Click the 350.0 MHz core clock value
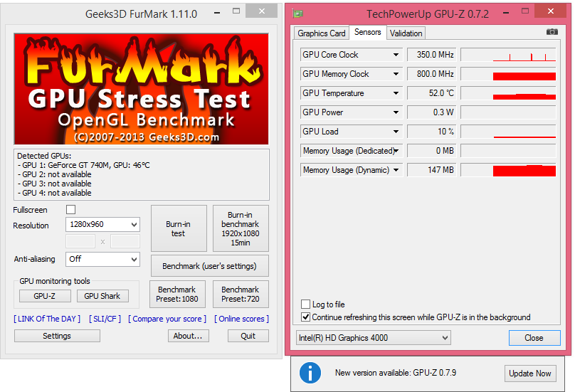Viewport: 575px width, 392px height. [432, 55]
